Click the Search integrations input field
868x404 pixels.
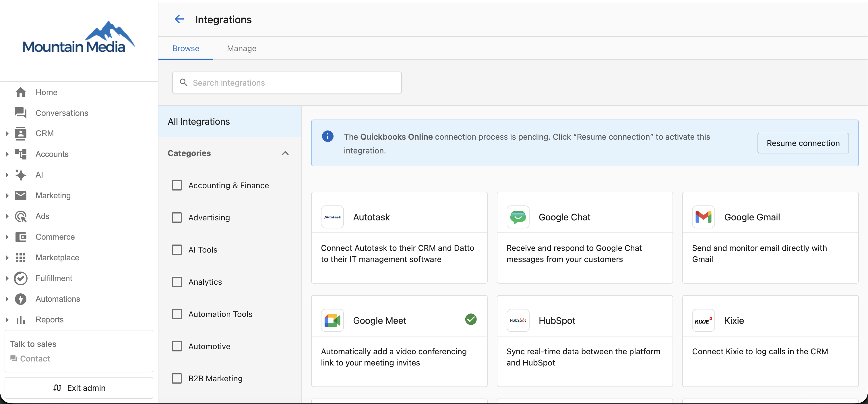(x=287, y=82)
